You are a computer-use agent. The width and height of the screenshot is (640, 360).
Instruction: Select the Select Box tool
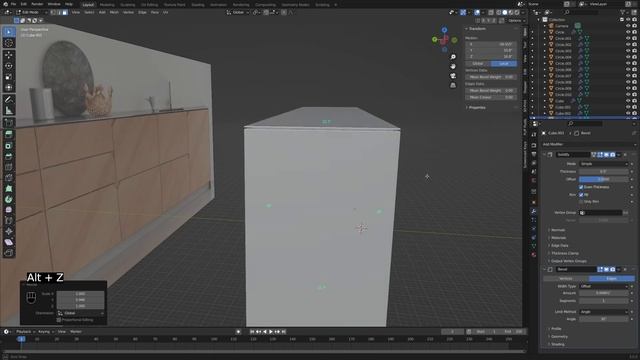[9, 32]
